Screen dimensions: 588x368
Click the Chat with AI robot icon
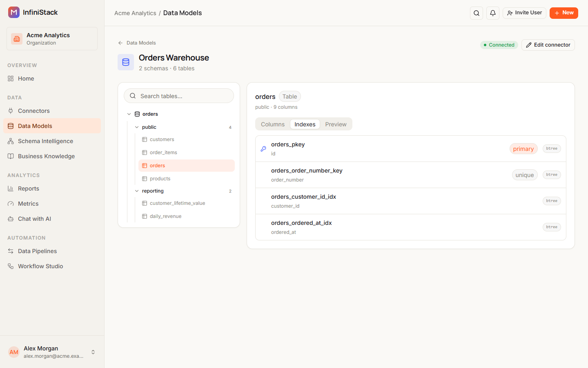click(11, 219)
